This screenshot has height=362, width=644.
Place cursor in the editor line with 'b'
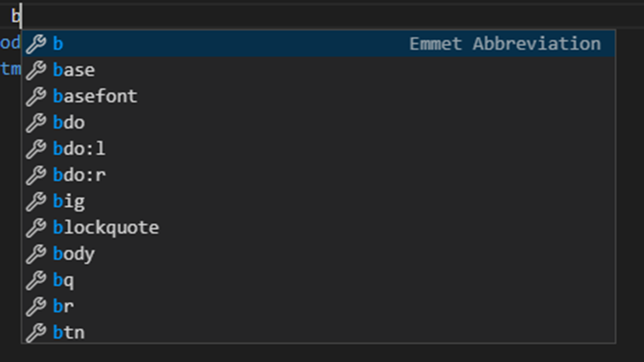coord(322,16)
